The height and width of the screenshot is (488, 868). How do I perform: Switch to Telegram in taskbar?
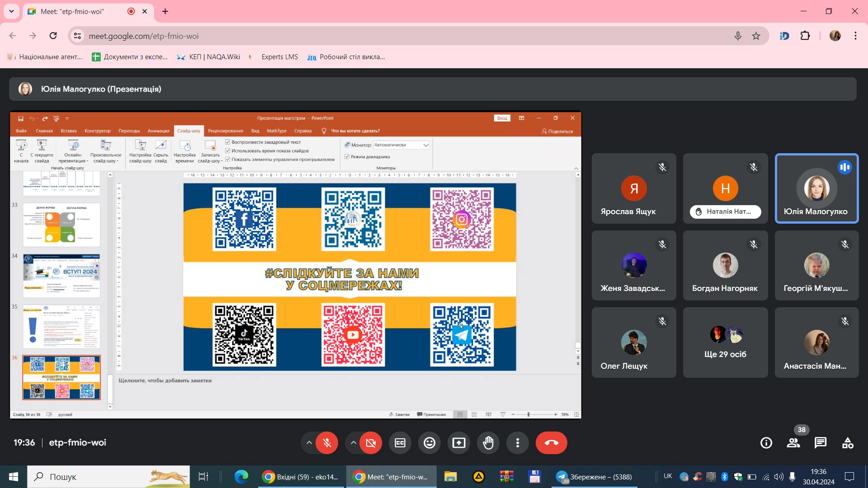(x=594, y=477)
